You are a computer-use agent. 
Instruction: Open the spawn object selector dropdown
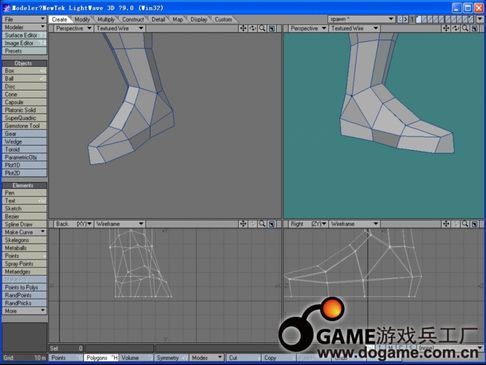click(361, 19)
